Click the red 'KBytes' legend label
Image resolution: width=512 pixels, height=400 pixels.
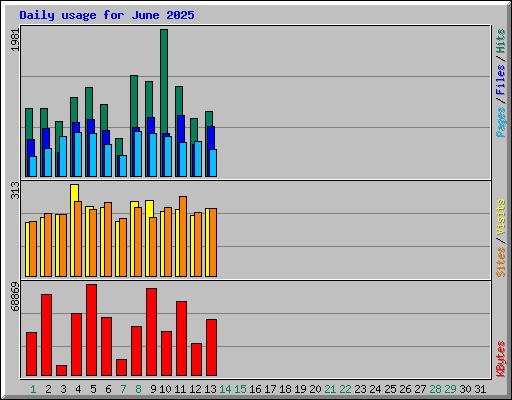(500, 359)
